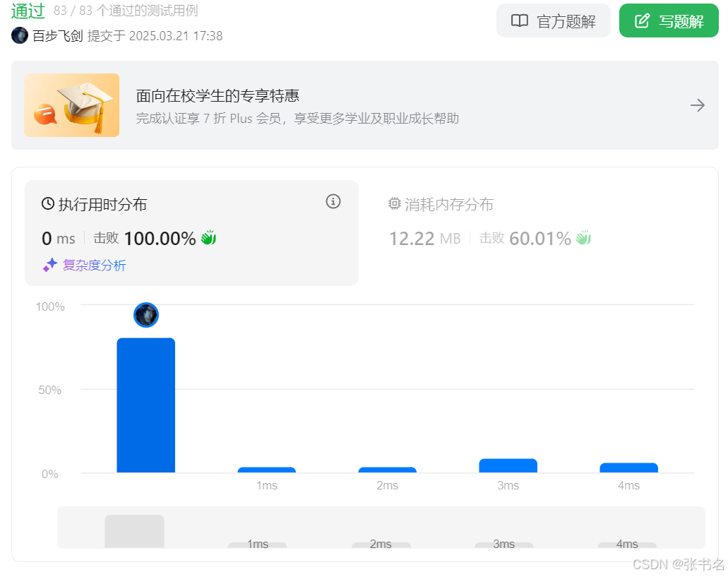Open the 复杂度分析 complexity analysis link
This screenshot has height=577, width=728.
pos(94,266)
